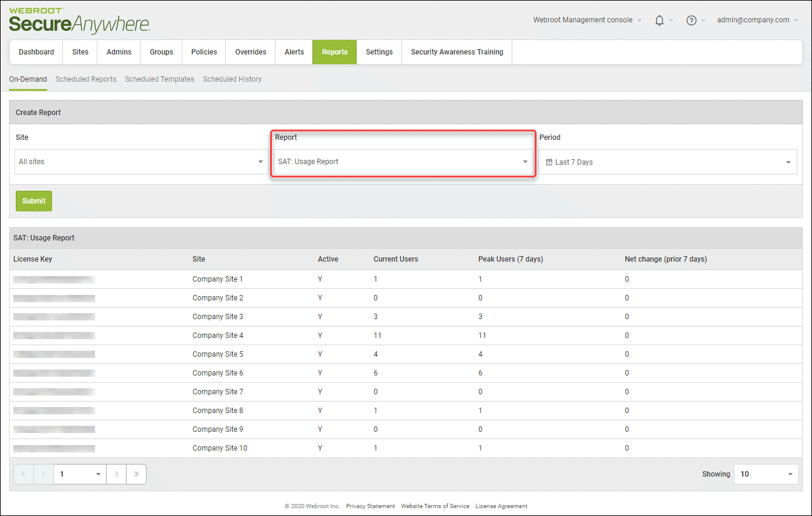Click the Site column header
812x516 pixels.
click(x=199, y=259)
